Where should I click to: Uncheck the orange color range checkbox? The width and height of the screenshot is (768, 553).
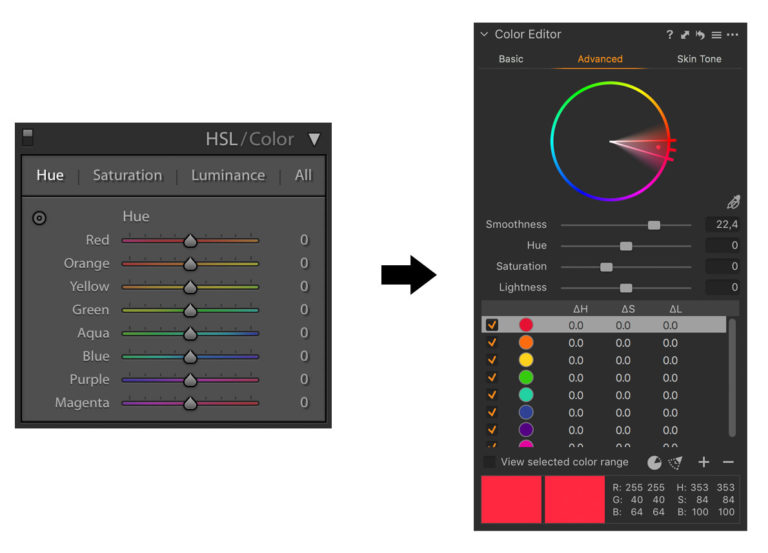click(492, 343)
